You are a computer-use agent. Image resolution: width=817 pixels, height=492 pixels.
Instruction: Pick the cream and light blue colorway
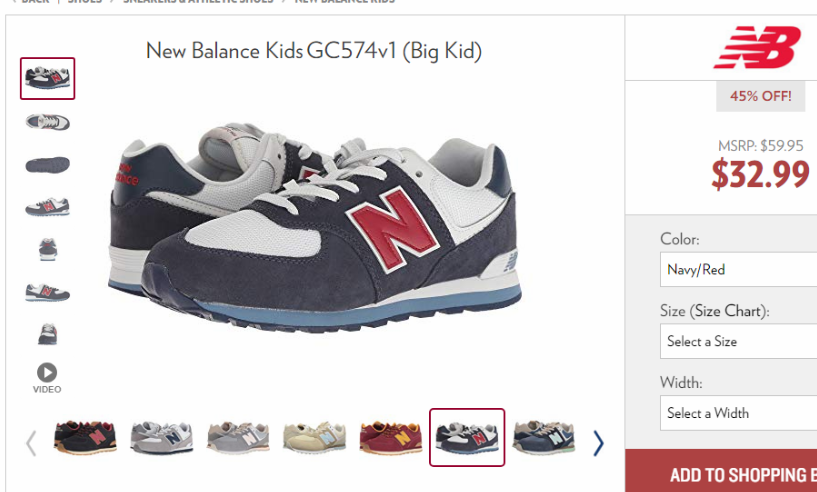pyautogui.click(x=314, y=437)
